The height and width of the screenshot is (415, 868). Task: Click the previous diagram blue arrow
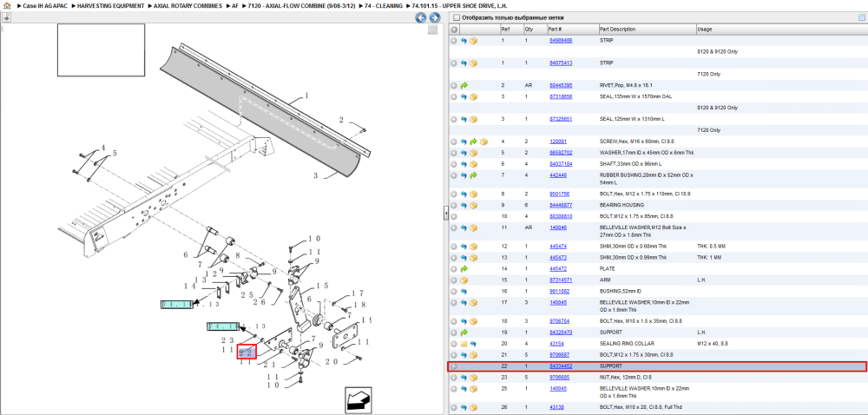[421, 17]
